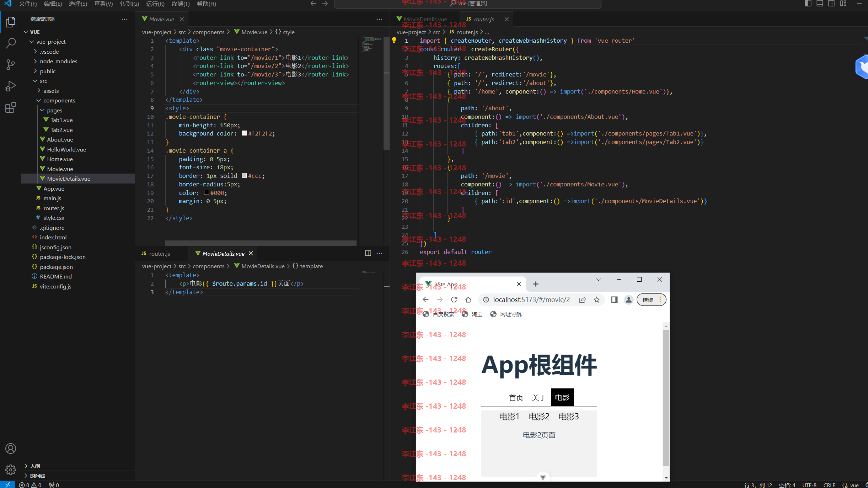
Task: Open Source Control view
Action: pyautogui.click(x=11, y=65)
